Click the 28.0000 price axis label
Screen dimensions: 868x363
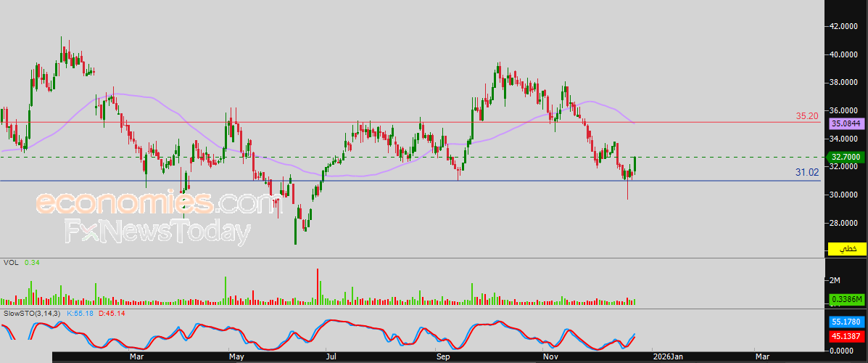point(845,223)
